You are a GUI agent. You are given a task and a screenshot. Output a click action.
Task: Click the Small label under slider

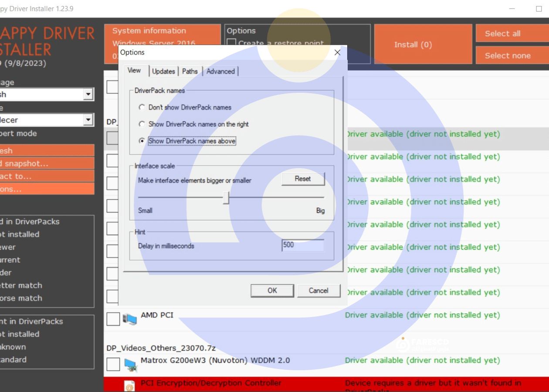tap(145, 210)
